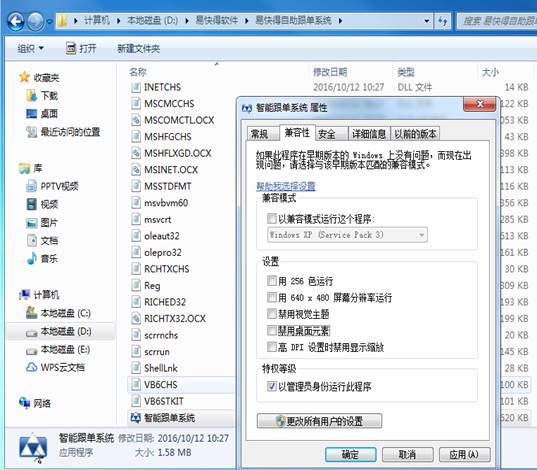Uncheck 以管理员身份运行此程序
Screen dimensions: 537x470
[x=272, y=386]
